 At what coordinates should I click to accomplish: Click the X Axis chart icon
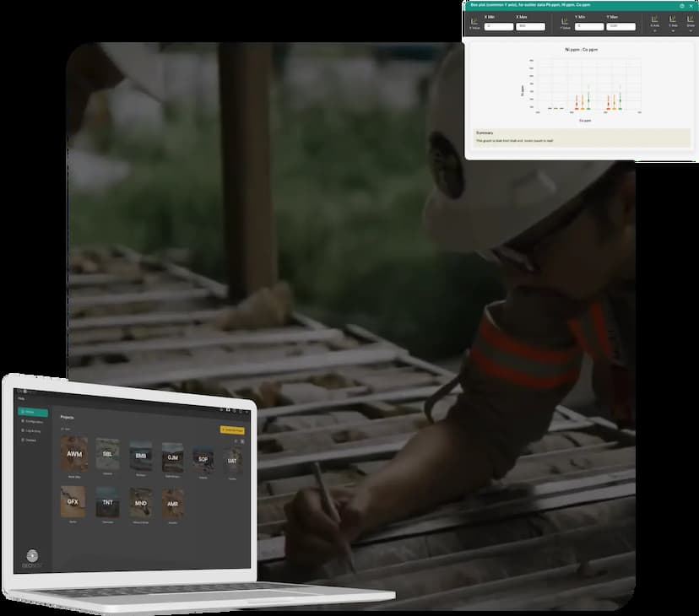tap(654, 19)
